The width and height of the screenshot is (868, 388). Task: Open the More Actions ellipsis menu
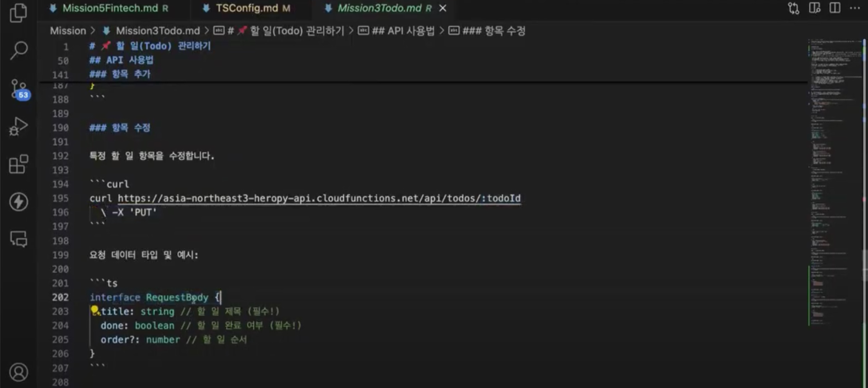(855, 8)
